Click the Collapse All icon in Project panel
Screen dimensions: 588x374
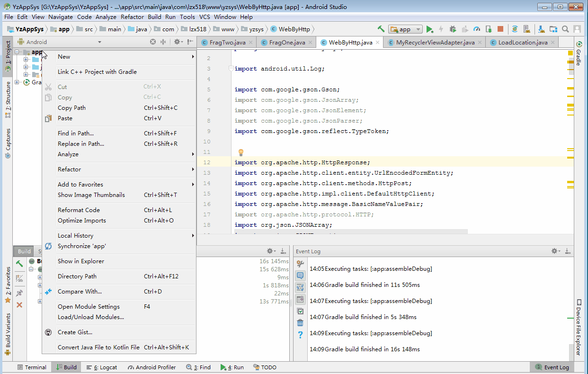pyautogui.click(x=163, y=42)
